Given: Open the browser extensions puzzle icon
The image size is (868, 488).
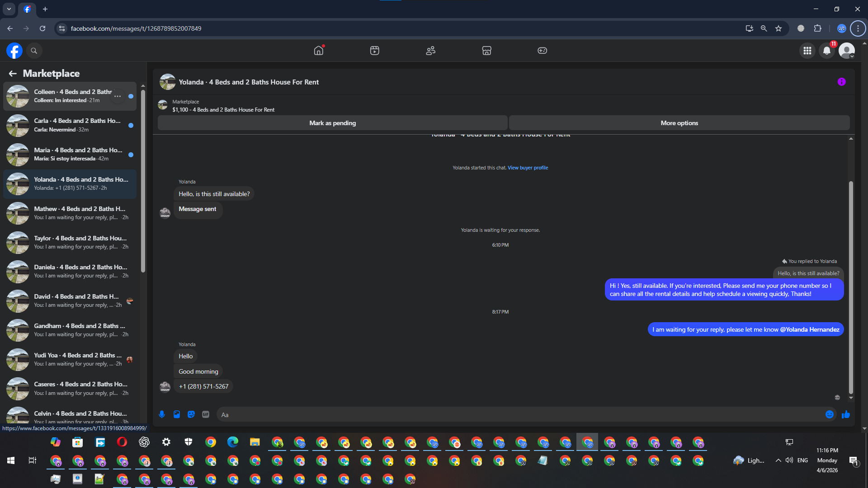Looking at the screenshot, I should pos(818,28).
